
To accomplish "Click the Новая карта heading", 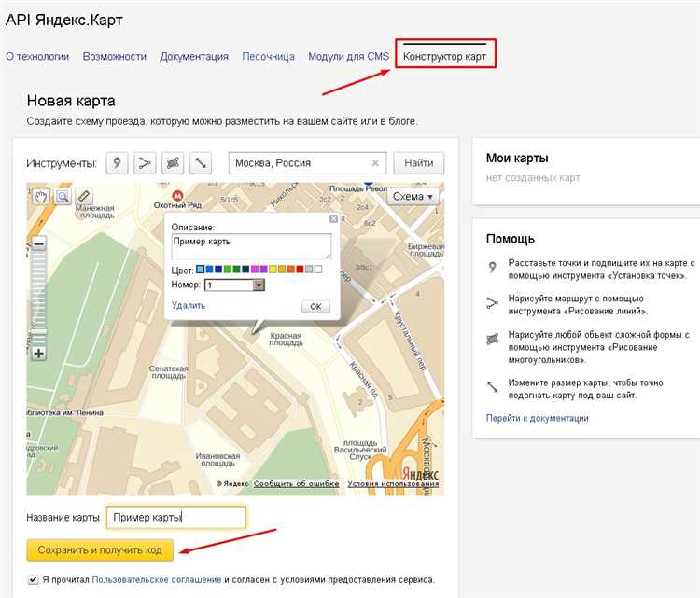I will [x=71, y=101].
